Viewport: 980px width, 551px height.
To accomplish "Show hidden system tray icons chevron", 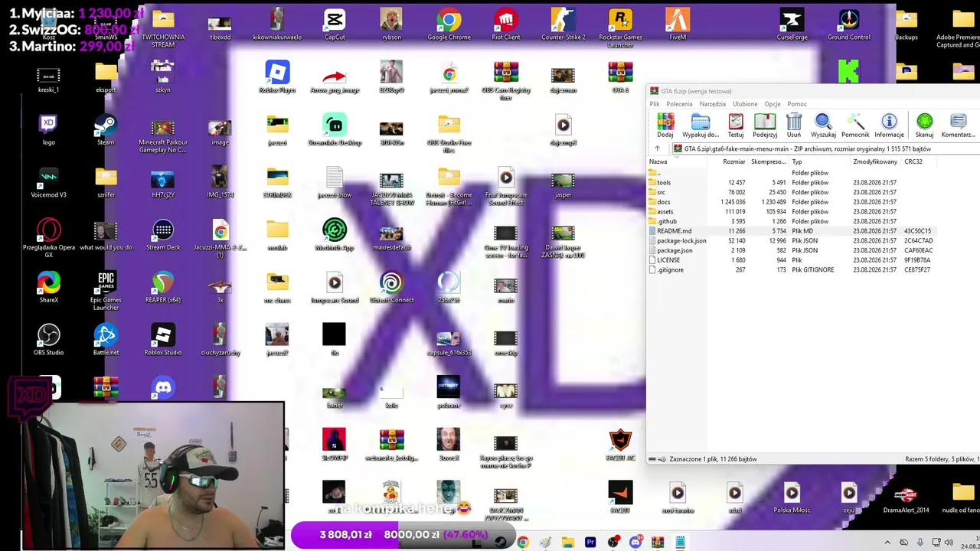I will coord(888,543).
